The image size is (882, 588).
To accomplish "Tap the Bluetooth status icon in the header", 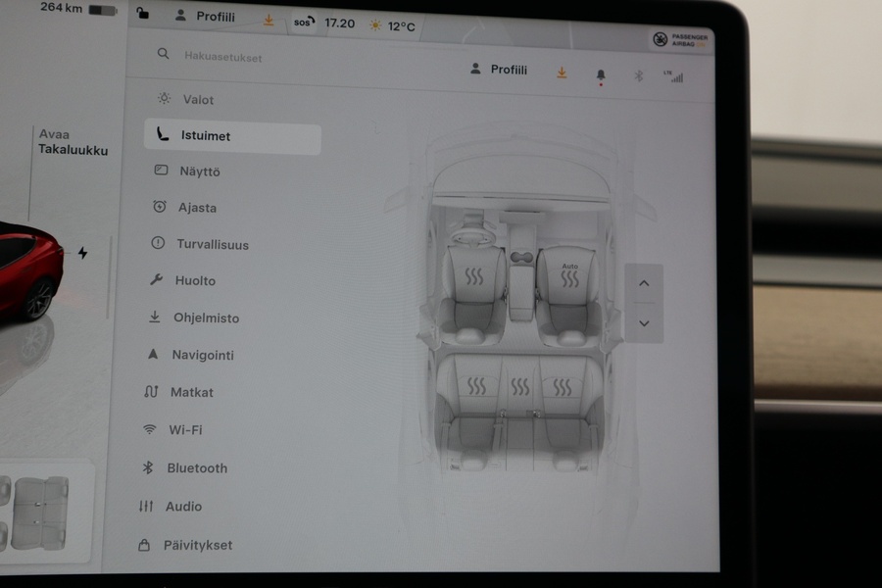I will point(639,75).
